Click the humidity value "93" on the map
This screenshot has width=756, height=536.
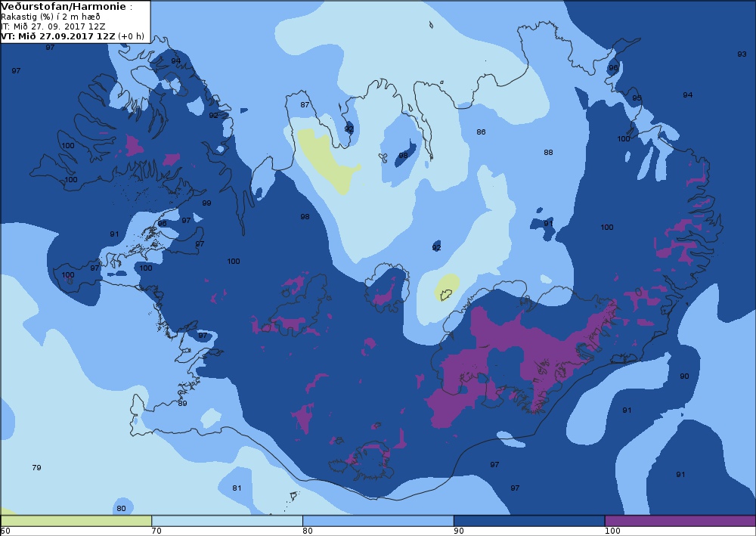click(x=742, y=54)
